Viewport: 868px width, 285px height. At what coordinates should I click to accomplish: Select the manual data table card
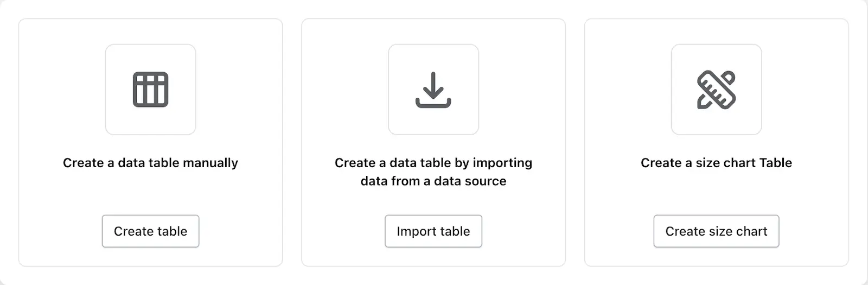coord(150,143)
